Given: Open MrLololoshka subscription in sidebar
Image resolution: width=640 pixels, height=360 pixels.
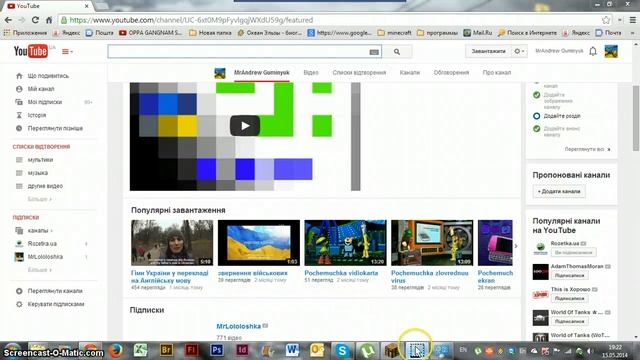Looking at the screenshot, I should (x=45, y=257).
